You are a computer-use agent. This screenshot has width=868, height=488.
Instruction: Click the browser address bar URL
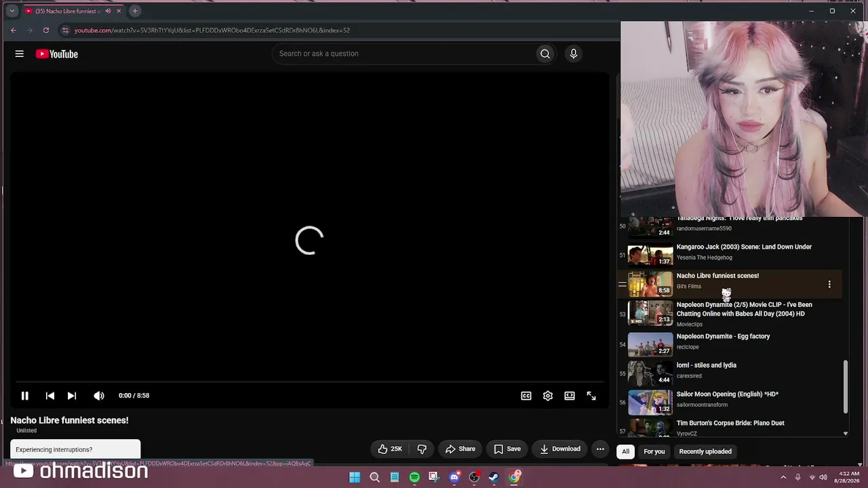[212, 30]
